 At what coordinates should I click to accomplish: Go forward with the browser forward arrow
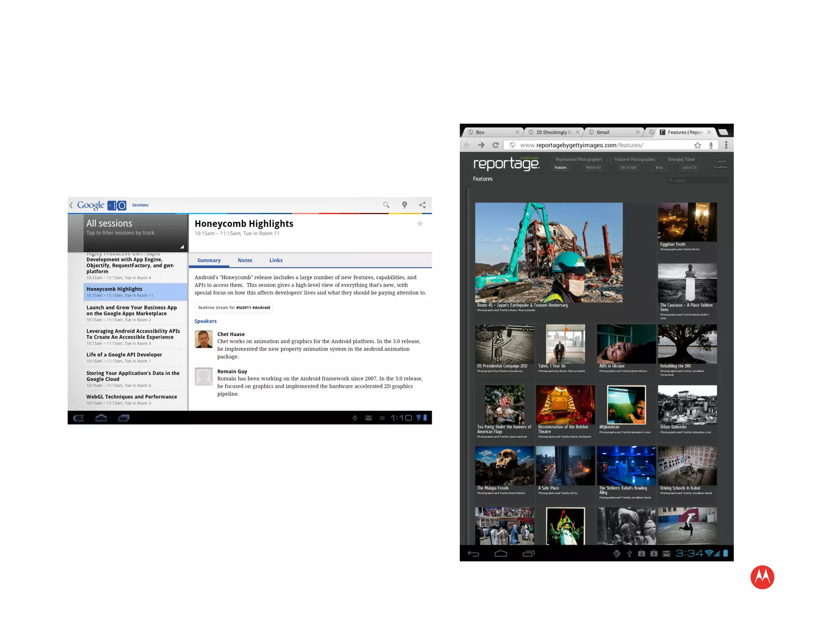click(x=481, y=145)
